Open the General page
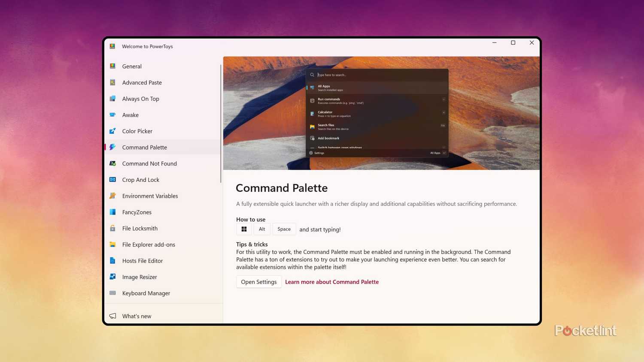 (x=163, y=66)
